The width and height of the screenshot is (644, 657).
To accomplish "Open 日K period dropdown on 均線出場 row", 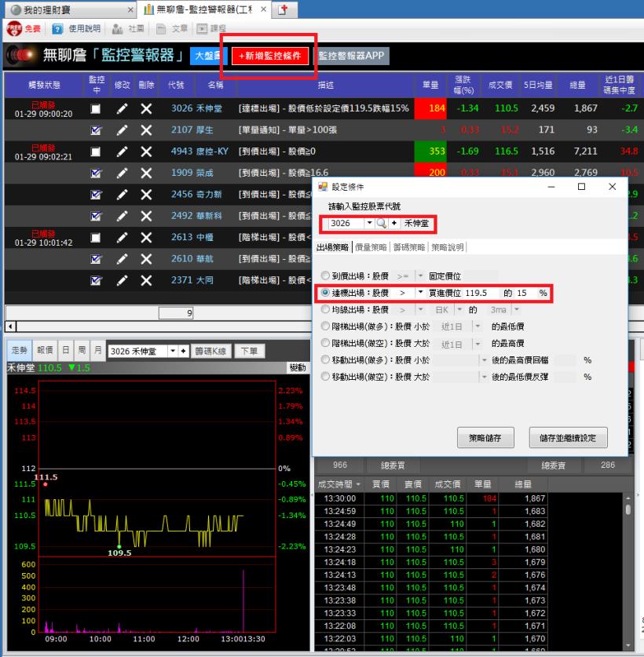I will pos(459,309).
